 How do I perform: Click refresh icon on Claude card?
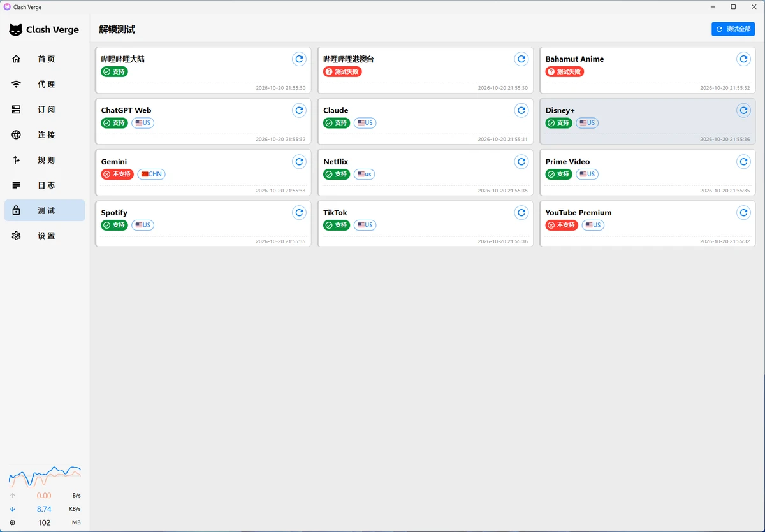click(521, 110)
